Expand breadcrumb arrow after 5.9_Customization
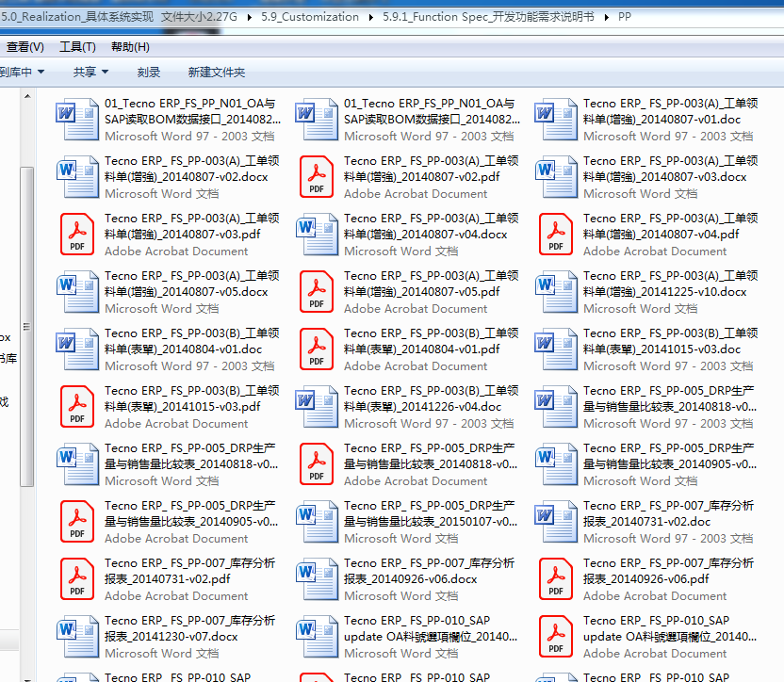784x682 pixels. (370, 18)
